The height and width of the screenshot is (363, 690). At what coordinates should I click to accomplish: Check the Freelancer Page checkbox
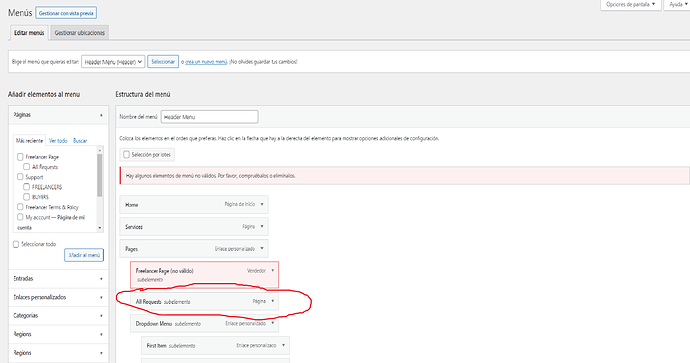20,157
